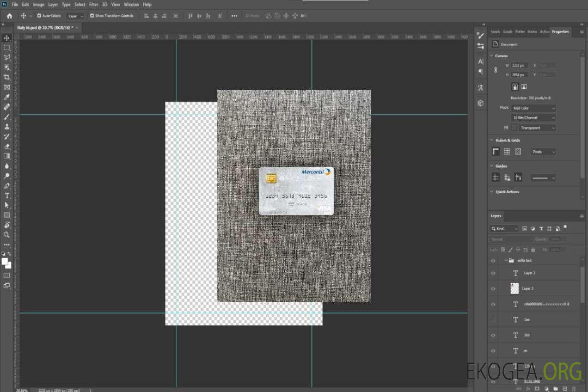Screen dimensions: 588x392
Task: Uncheck the Auto-Select checkbox
Action: (x=38, y=16)
